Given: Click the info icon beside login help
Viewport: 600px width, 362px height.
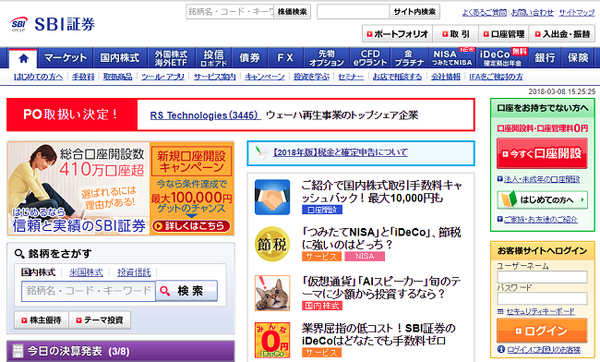Looking at the screenshot, I should (501, 349).
